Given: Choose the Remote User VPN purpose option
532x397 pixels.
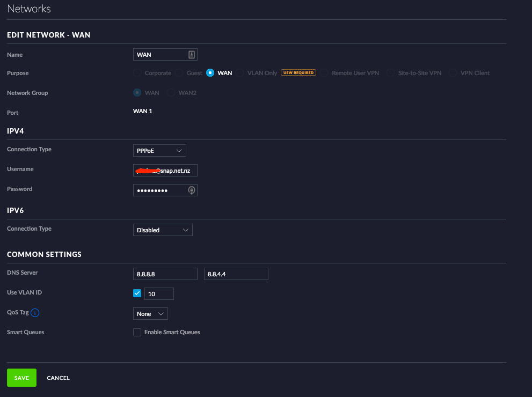Looking at the screenshot, I should coord(324,73).
